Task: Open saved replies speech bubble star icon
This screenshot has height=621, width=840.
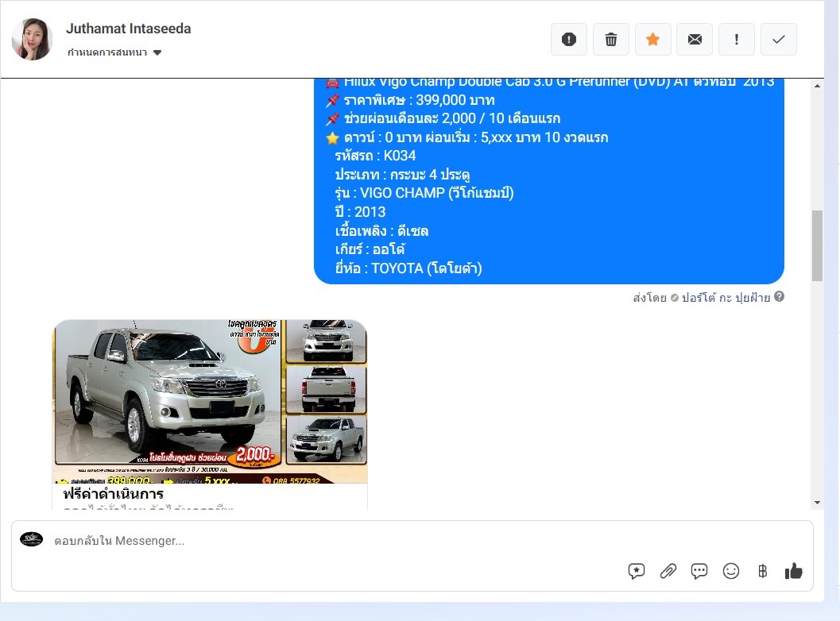Action: (x=636, y=571)
